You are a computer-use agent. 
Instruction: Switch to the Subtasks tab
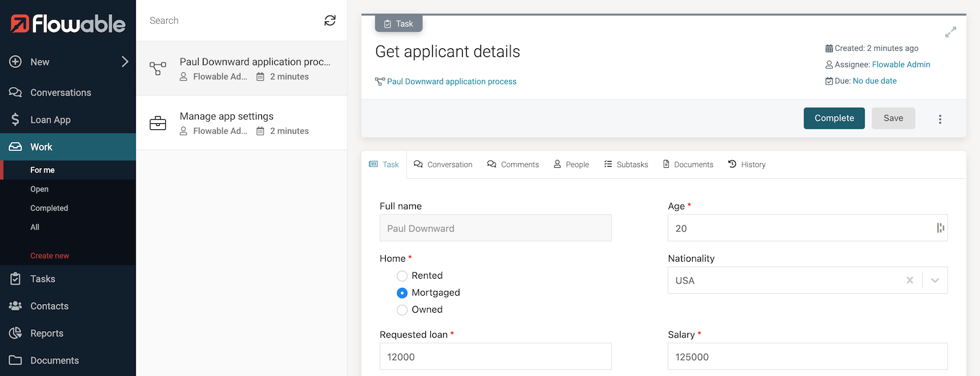[626, 165]
